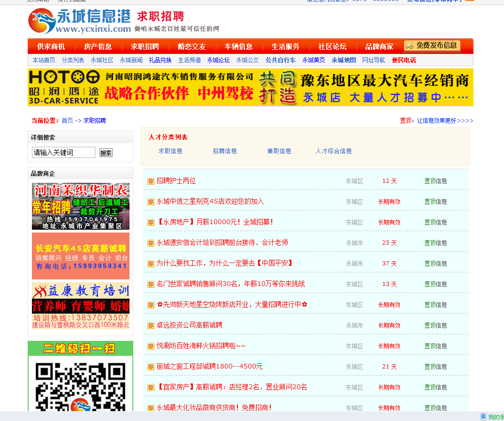Open the 社区论坛 navigation tab
Viewport: 504px width, 421px height.
[x=333, y=46]
